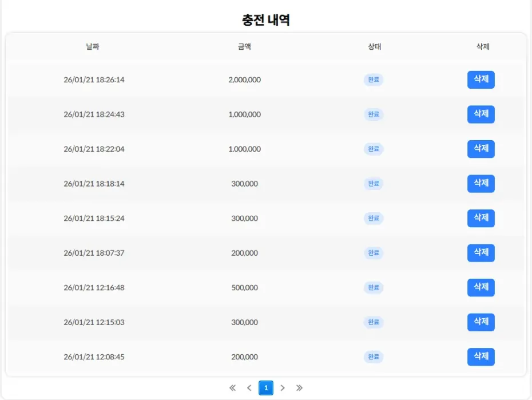The height and width of the screenshot is (400, 532).
Task: Click the 상태 column header
Action: tap(374, 47)
